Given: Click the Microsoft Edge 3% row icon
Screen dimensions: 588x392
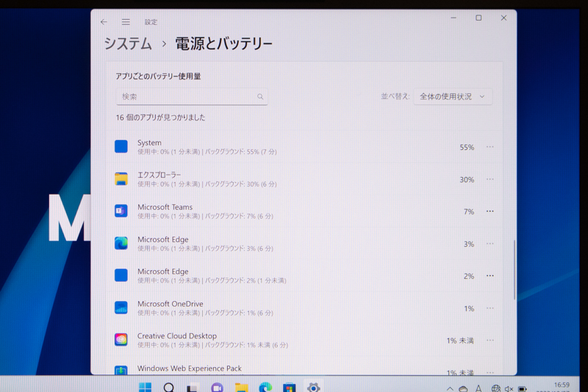Looking at the screenshot, I should 121,244.
